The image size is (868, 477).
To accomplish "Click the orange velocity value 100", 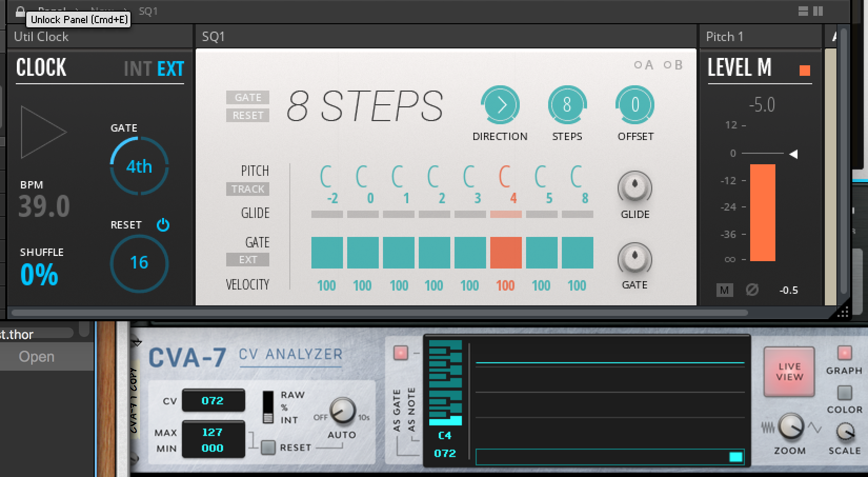I will tap(506, 285).
